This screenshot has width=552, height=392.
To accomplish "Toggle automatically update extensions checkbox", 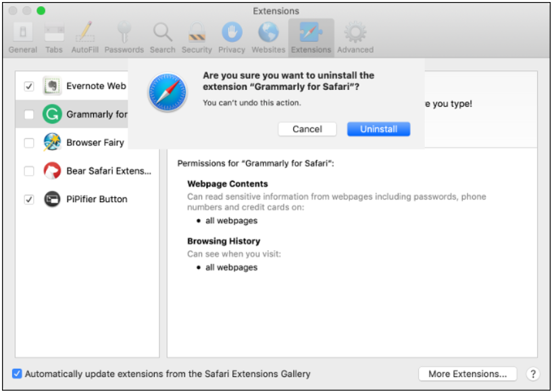I will coord(18,374).
